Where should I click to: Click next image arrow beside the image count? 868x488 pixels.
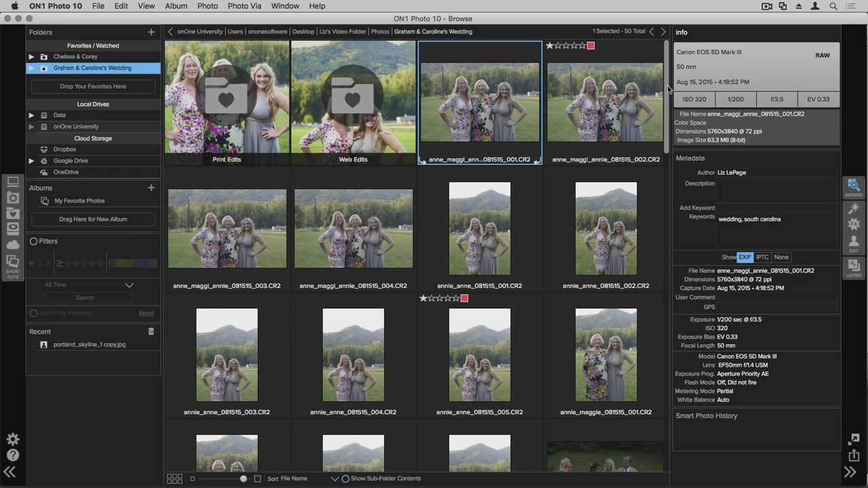click(x=663, y=31)
